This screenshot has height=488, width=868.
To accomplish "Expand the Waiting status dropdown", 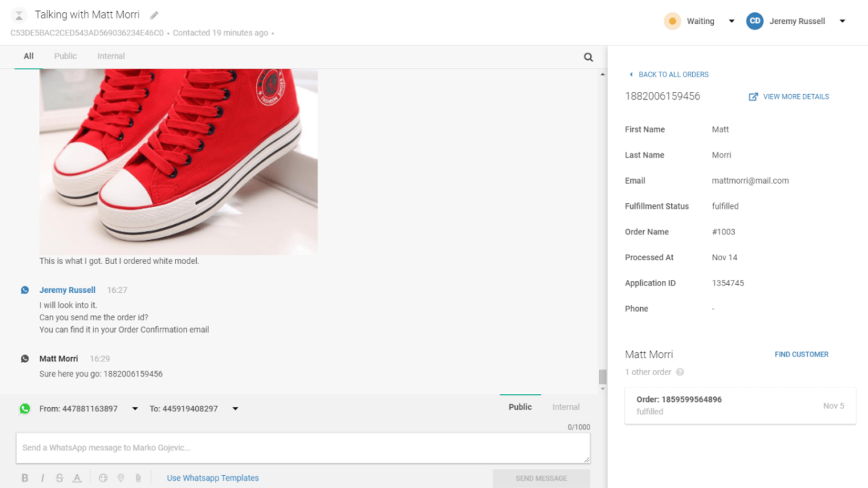I will 731,21.
